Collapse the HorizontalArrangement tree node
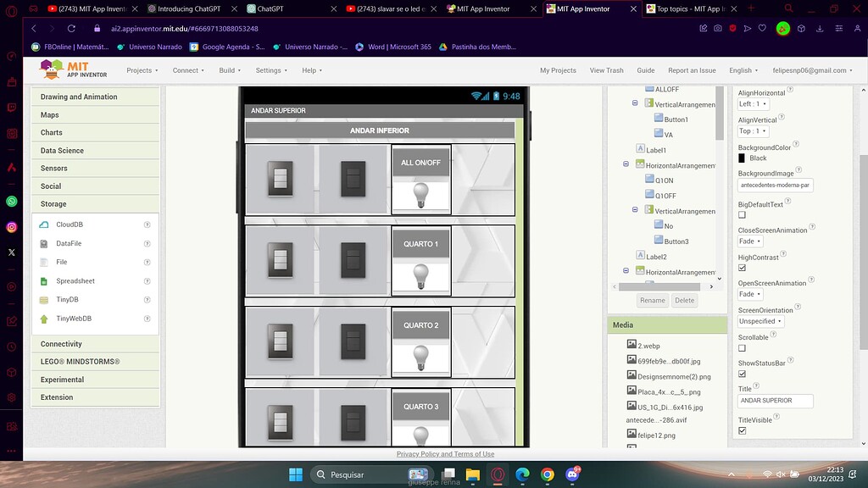Image resolution: width=868 pixels, height=488 pixels. pyautogui.click(x=625, y=164)
